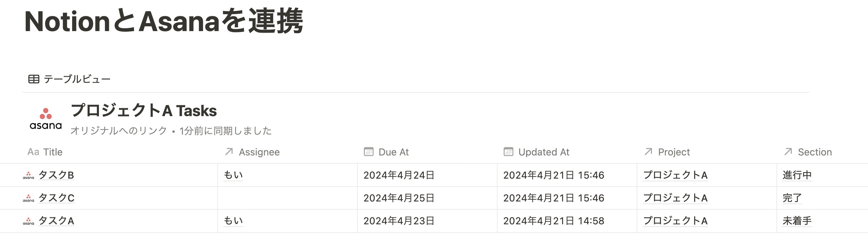The width and height of the screenshot is (868, 250).
Task: Click the arrow icon in Assignee header
Action: tap(229, 152)
